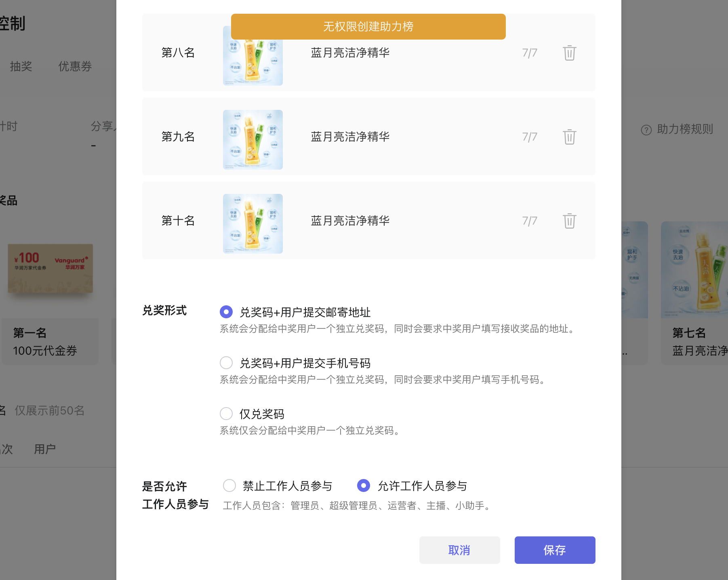Image resolution: width=728 pixels, height=580 pixels.
Task: Select 禁止工作人员参与 radio button
Action: tap(229, 485)
